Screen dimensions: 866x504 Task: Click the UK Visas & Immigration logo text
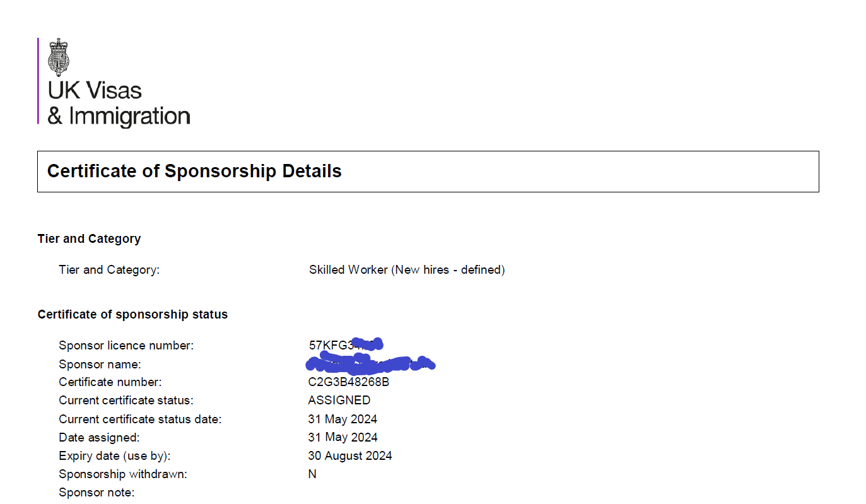[119, 103]
